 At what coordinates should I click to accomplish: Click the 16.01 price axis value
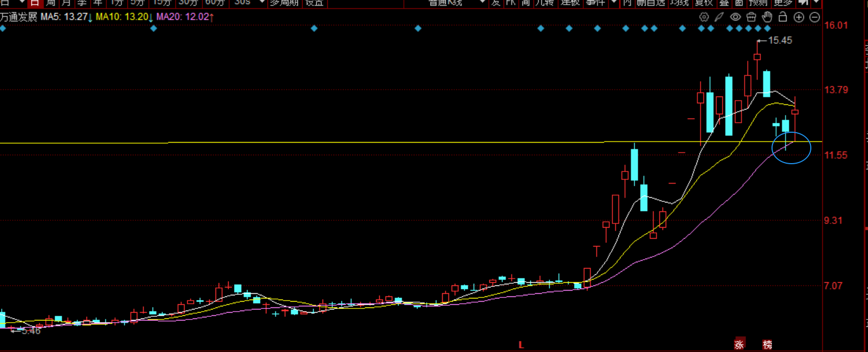click(836, 25)
